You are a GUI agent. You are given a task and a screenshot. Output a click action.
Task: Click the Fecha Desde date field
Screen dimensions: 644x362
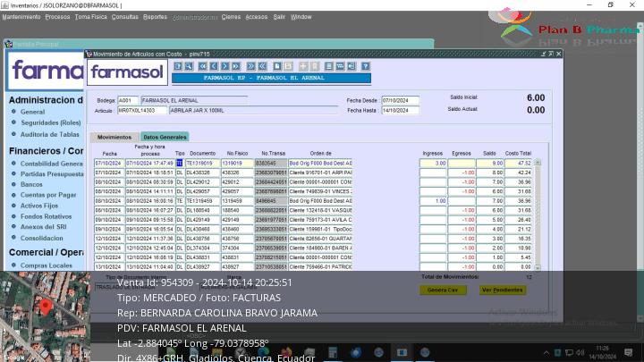(400, 100)
